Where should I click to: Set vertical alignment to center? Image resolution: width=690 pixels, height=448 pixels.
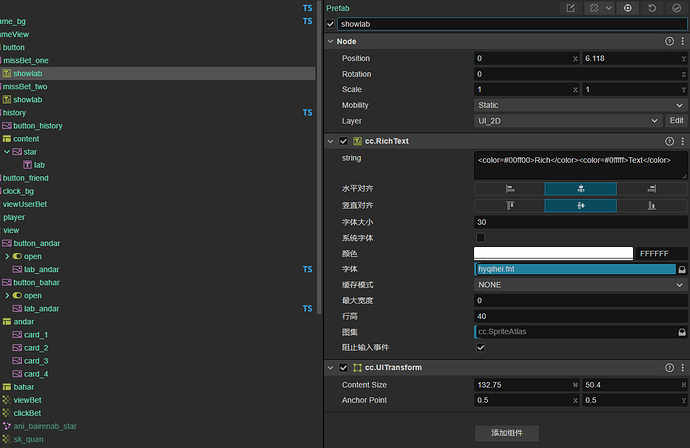point(581,206)
